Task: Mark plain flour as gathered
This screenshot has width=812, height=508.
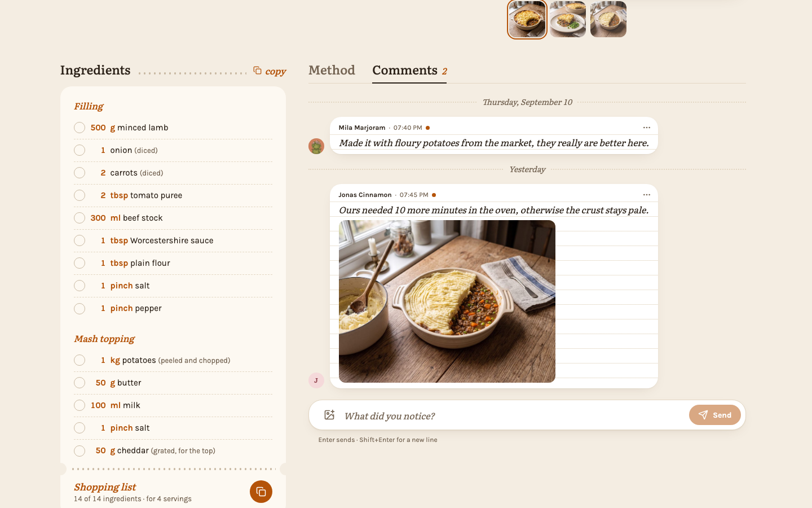Action: tap(80, 263)
